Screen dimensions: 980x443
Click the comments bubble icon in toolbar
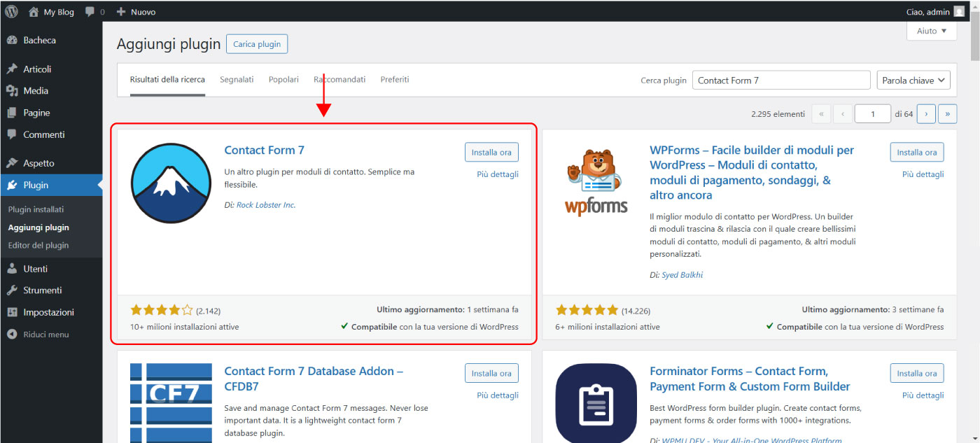(x=90, y=12)
